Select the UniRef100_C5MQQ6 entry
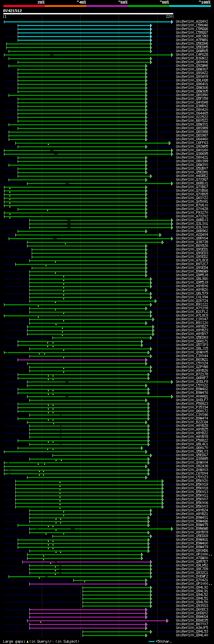The width and height of the screenshot is (214, 644). tap(192, 29)
